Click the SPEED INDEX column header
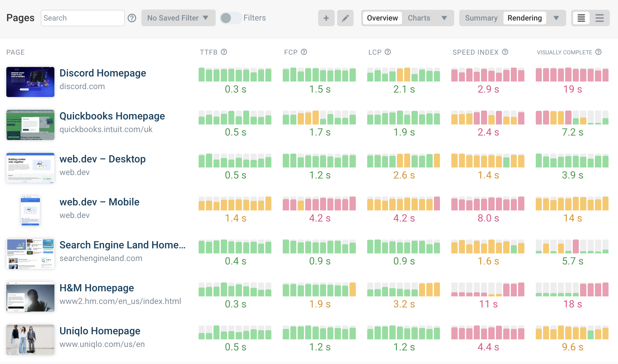This screenshot has width=618, height=364. [x=475, y=52]
